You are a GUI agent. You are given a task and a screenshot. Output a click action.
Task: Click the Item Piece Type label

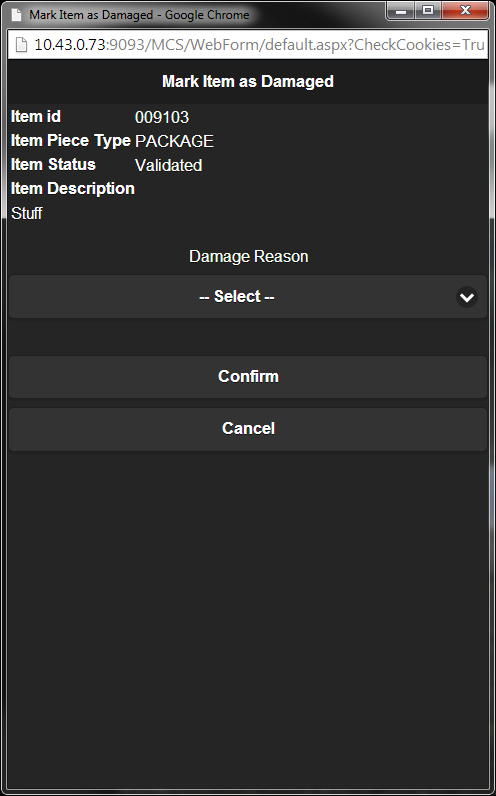(x=71, y=141)
